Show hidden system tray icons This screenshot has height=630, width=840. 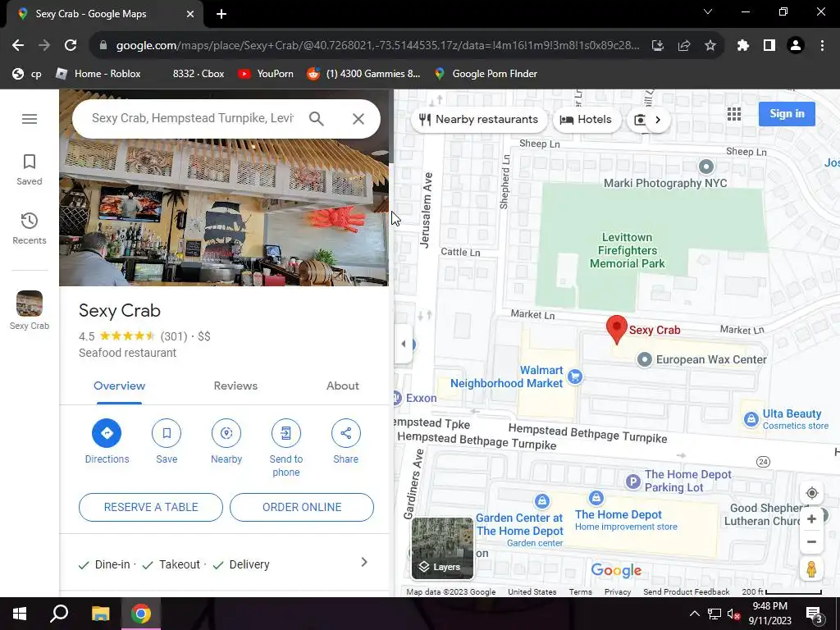[694, 614]
